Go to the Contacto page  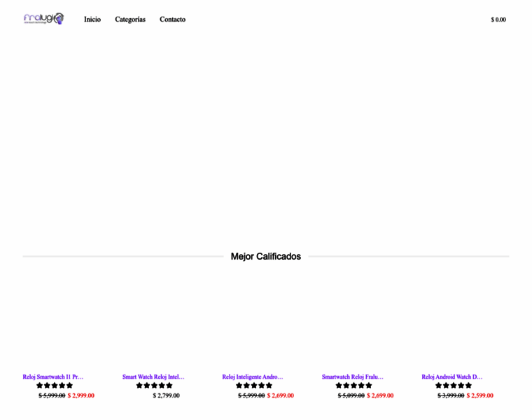point(172,20)
